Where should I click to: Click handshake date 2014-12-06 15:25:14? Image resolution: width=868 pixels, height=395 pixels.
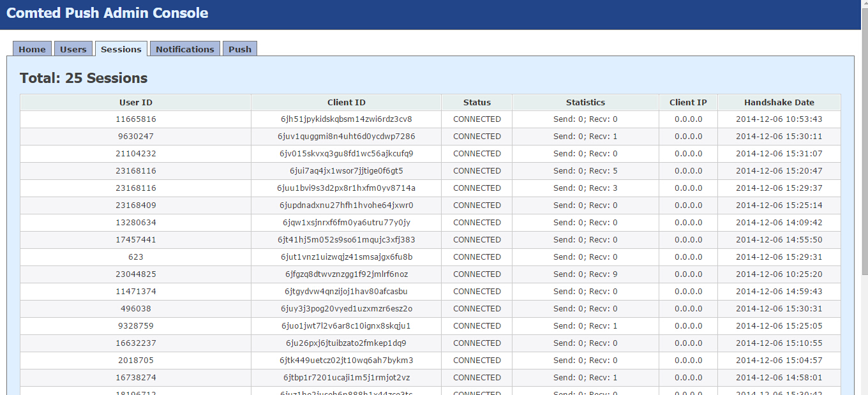(x=779, y=205)
